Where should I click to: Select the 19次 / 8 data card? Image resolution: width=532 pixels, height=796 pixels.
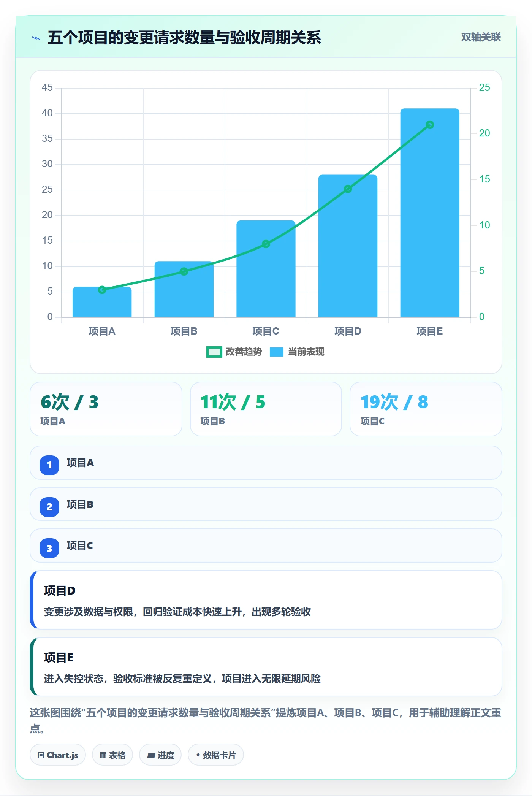coord(426,409)
